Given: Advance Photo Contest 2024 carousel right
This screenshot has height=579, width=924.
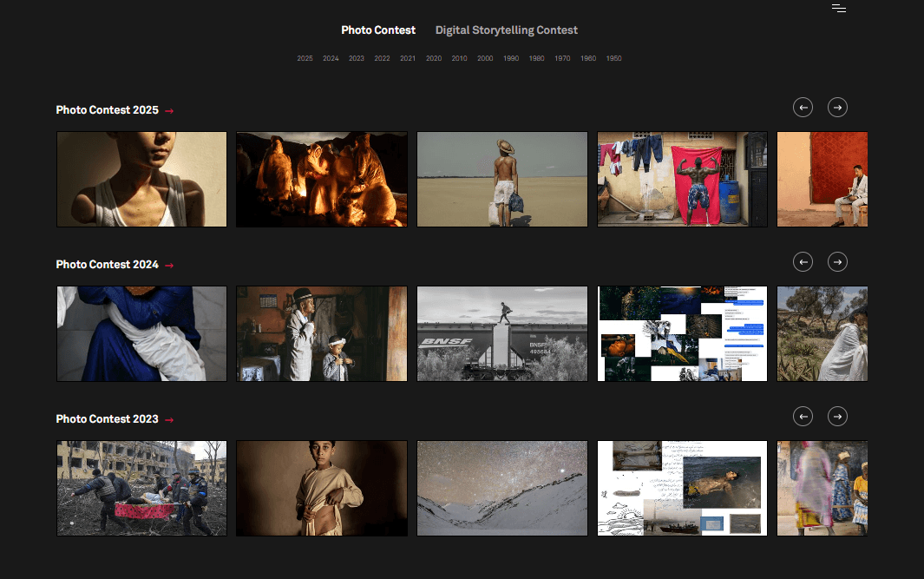Looking at the screenshot, I should [837, 261].
